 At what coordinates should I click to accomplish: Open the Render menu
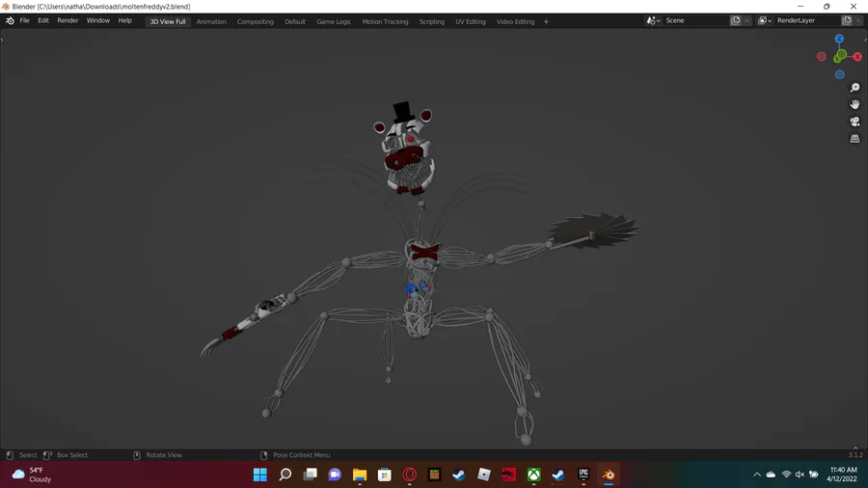pyautogui.click(x=68, y=21)
